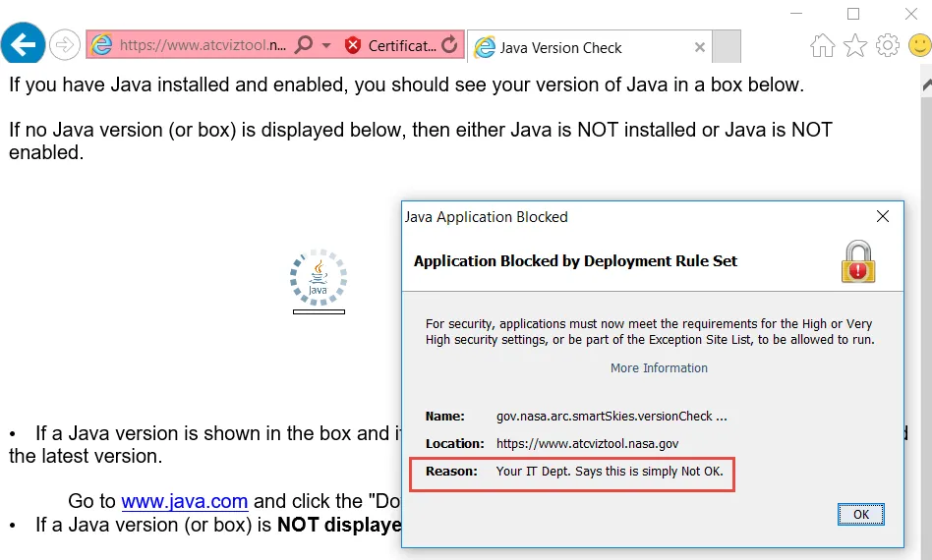Click the More Information link in dialog
932x560 pixels.
click(x=659, y=368)
